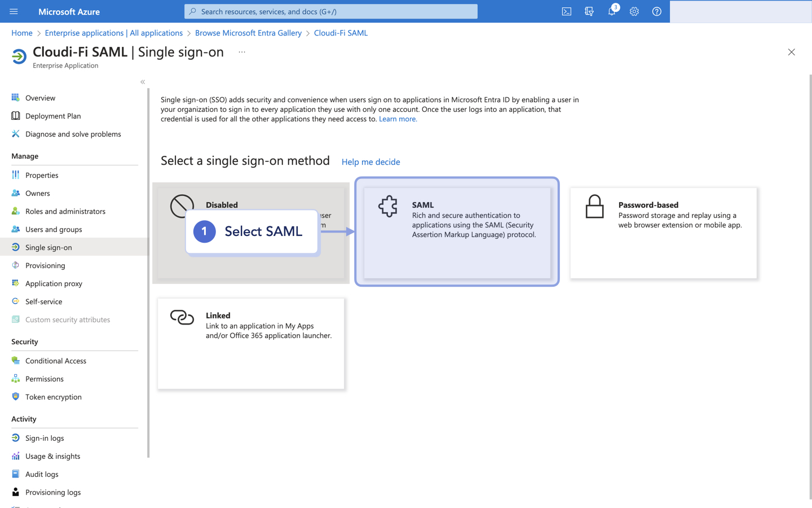Choose the Linked sign-on method

(251, 343)
